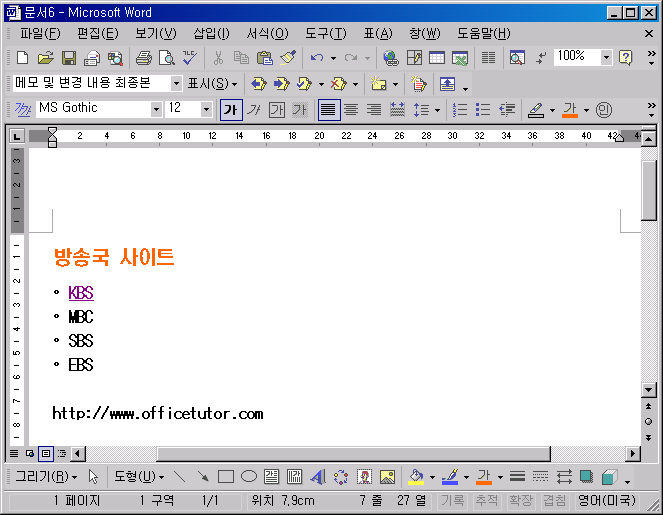Toggle italic formatting

click(254, 110)
